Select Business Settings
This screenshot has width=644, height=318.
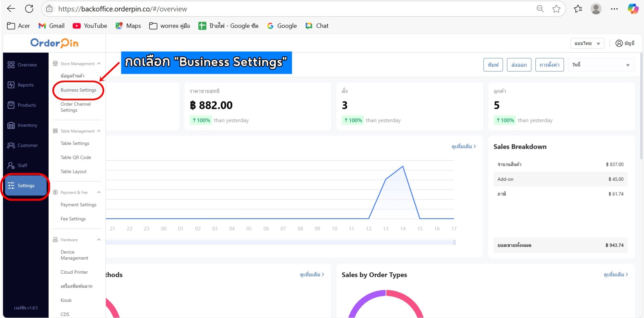[x=78, y=90]
